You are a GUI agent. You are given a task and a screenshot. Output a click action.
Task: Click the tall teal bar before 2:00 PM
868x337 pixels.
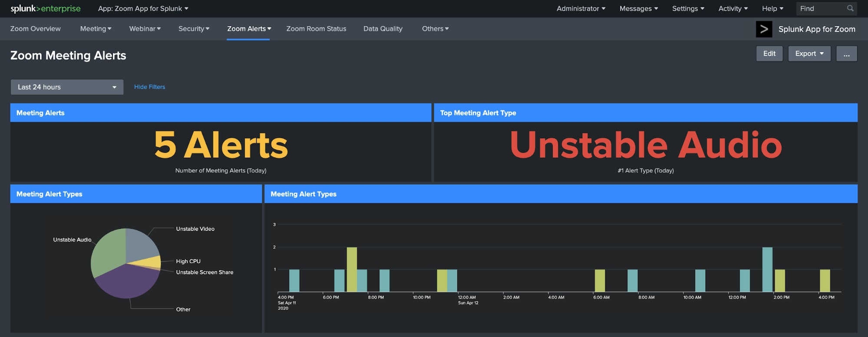point(767,269)
